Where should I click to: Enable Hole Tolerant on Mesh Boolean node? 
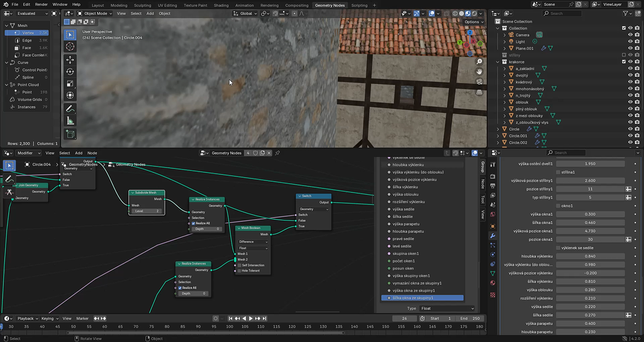click(240, 270)
